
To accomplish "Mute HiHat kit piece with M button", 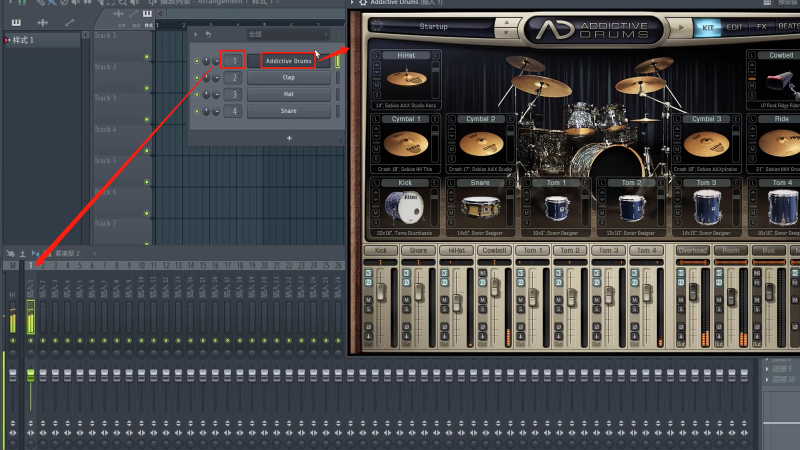I will (x=377, y=86).
